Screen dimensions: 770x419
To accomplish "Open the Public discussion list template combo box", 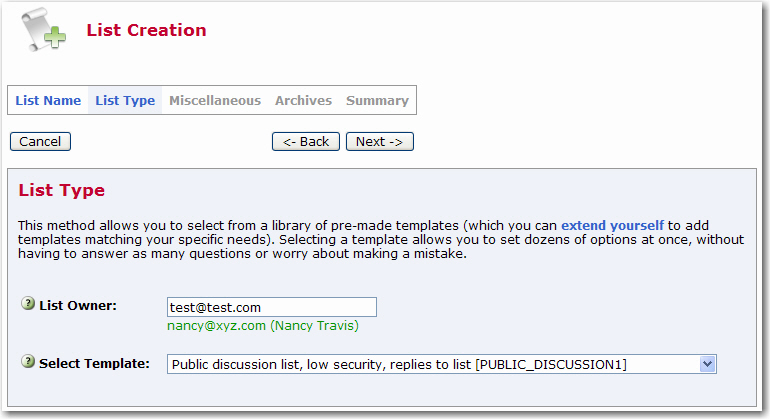I will click(x=441, y=364).
